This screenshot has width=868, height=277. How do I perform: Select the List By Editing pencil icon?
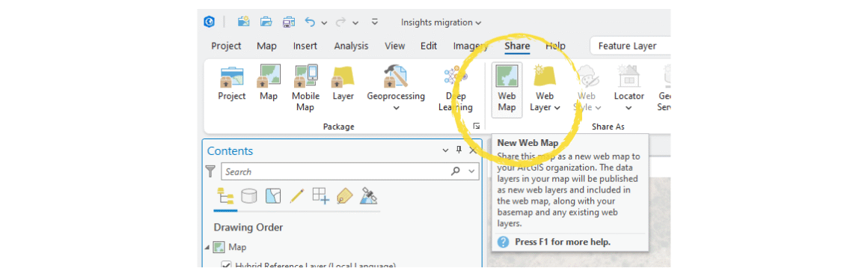[x=297, y=195]
